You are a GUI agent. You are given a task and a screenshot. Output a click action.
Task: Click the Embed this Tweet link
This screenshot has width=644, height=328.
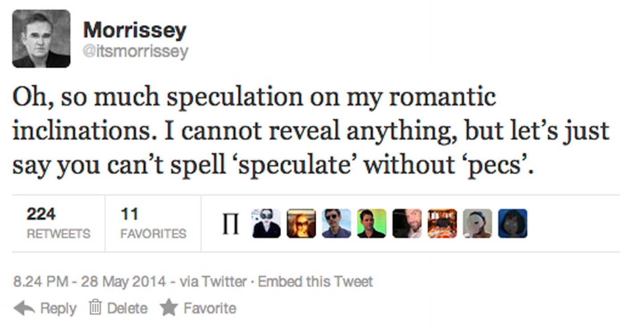316,282
